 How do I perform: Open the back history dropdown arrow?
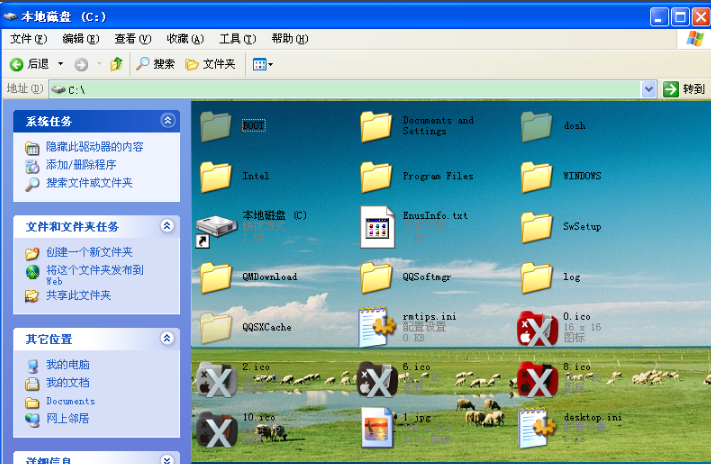[60, 64]
